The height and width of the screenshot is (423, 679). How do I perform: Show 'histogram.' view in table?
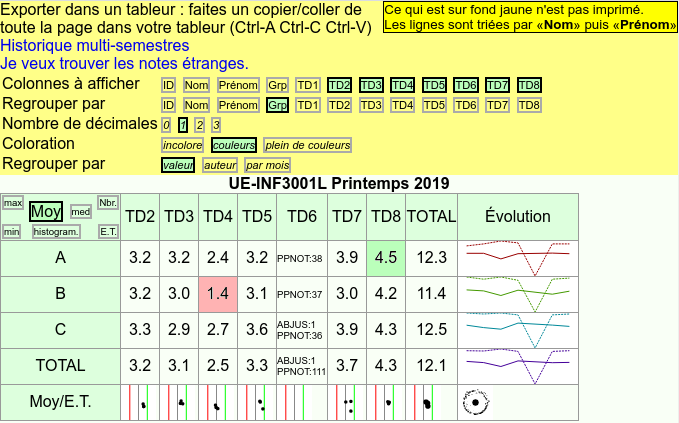point(57,231)
